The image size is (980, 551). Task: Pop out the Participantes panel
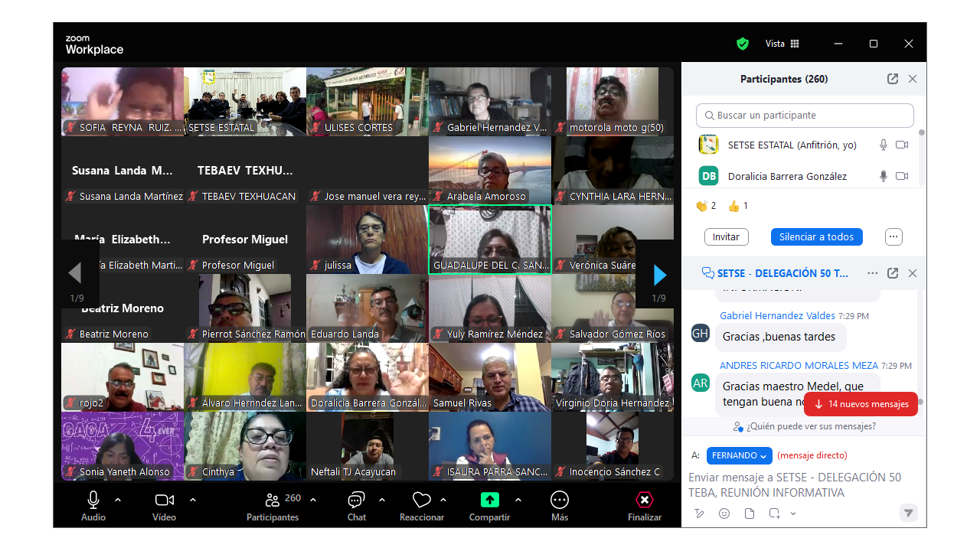[893, 79]
